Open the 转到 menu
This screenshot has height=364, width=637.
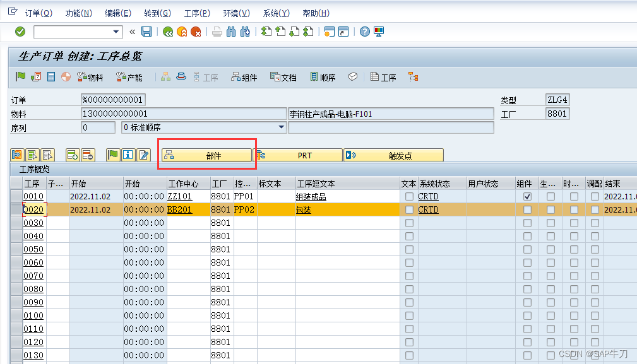coord(158,13)
